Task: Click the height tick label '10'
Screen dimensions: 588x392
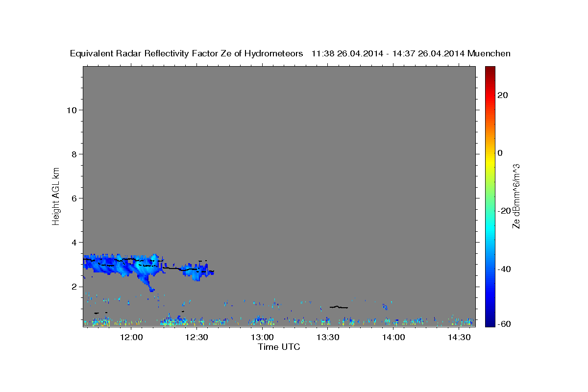Action: pyautogui.click(x=73, y=110)
